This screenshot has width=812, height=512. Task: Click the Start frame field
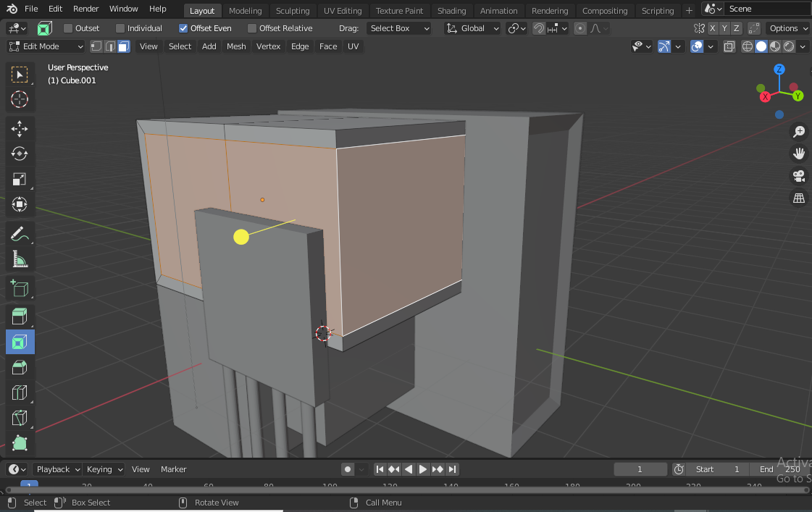717,469
